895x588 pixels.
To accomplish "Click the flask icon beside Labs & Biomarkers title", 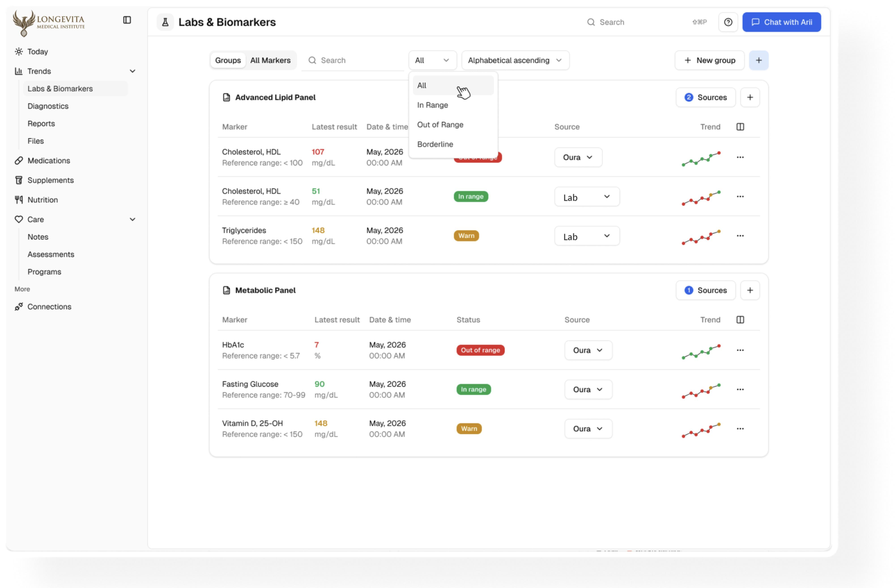I will [x=165, y=22].
